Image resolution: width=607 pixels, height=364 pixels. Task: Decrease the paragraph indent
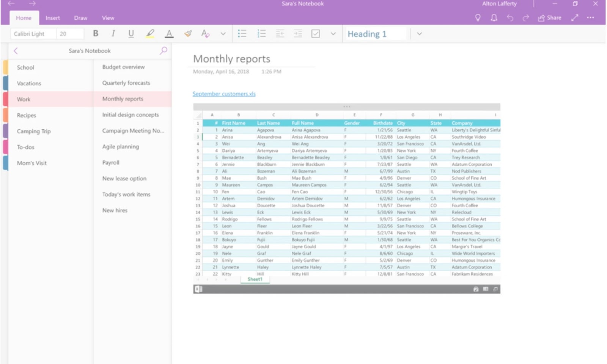(x=280, y=33)
